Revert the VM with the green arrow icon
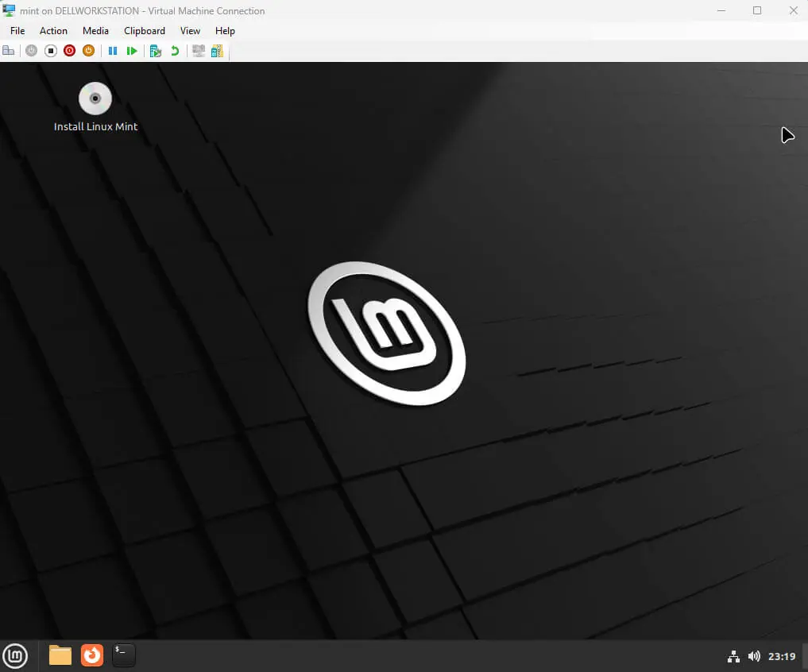 [x=175, y=51]
